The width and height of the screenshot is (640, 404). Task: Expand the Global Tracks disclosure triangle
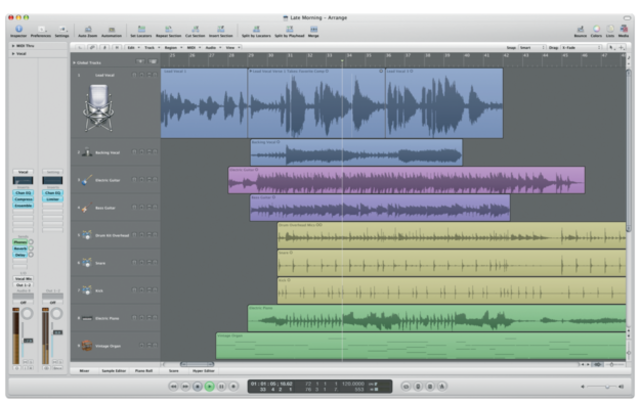point(74,63)
